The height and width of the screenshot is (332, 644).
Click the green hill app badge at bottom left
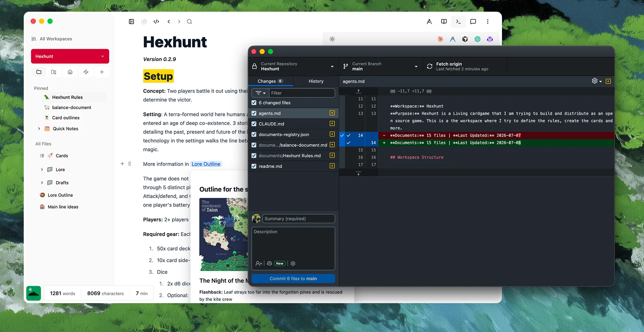click(x=34, y=293)
